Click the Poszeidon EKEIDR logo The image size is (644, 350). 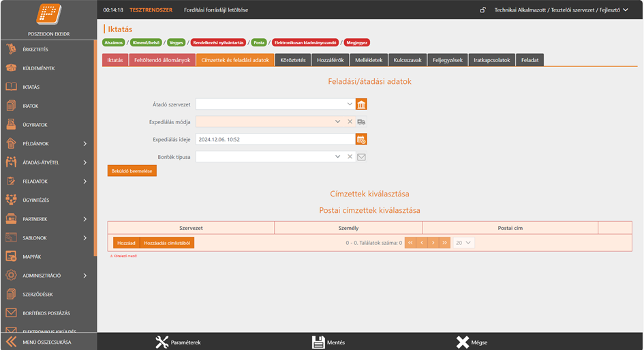49,14
